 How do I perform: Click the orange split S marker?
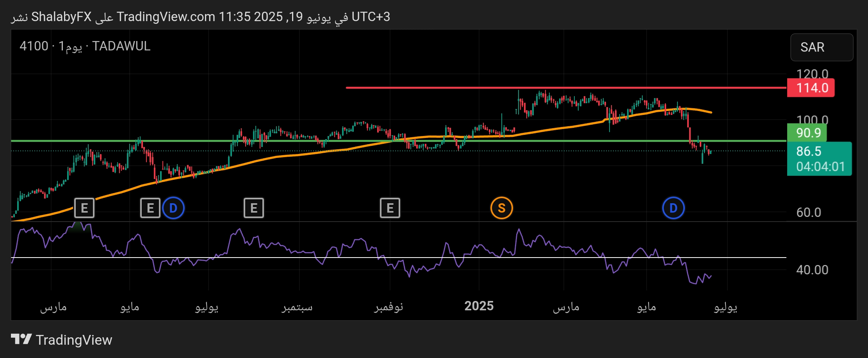(x=502, y=208)
